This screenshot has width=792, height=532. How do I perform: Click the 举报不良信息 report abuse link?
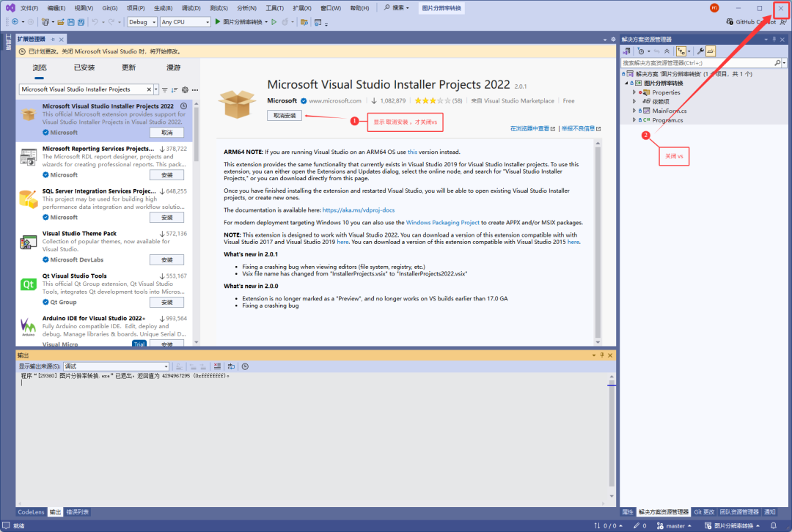pos(581,129)
